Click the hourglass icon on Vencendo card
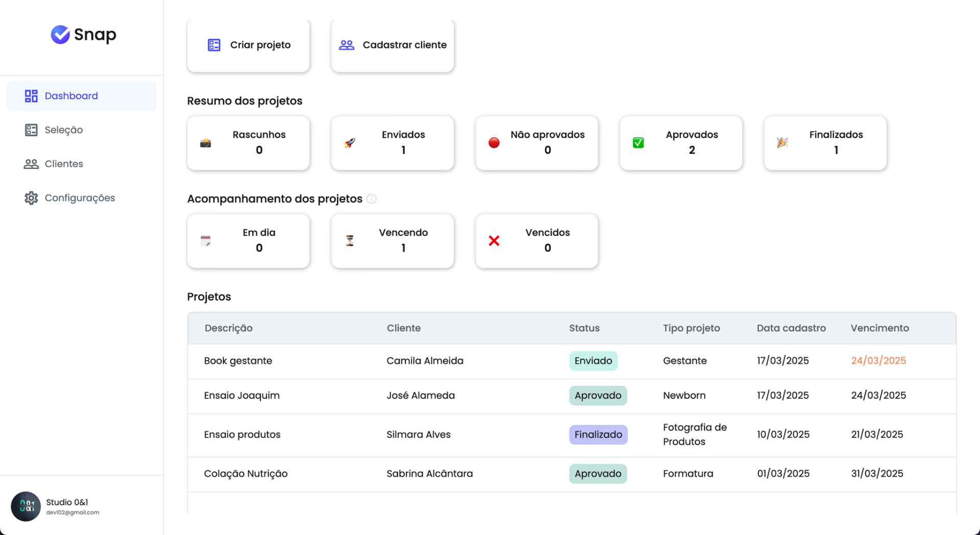Viewport: 980px width, 535px height. [x=350, y=241]
